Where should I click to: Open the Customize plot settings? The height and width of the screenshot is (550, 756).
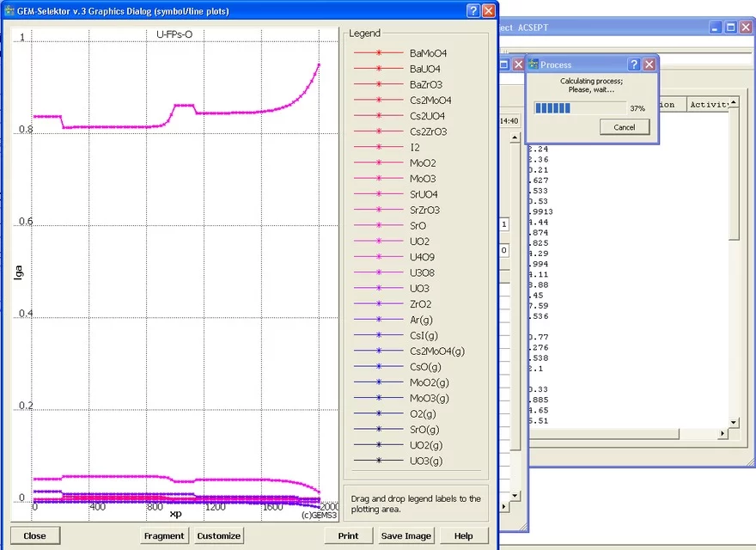(218, 535)
